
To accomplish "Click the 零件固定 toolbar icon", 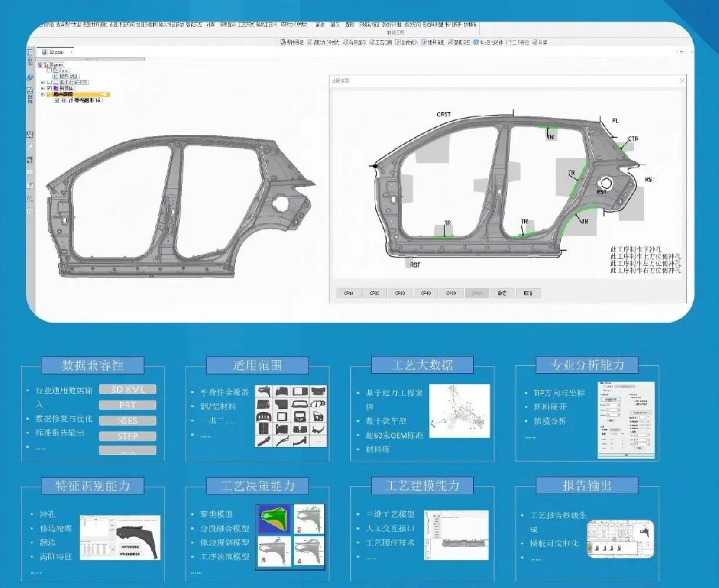I will [x=283, y=42].
